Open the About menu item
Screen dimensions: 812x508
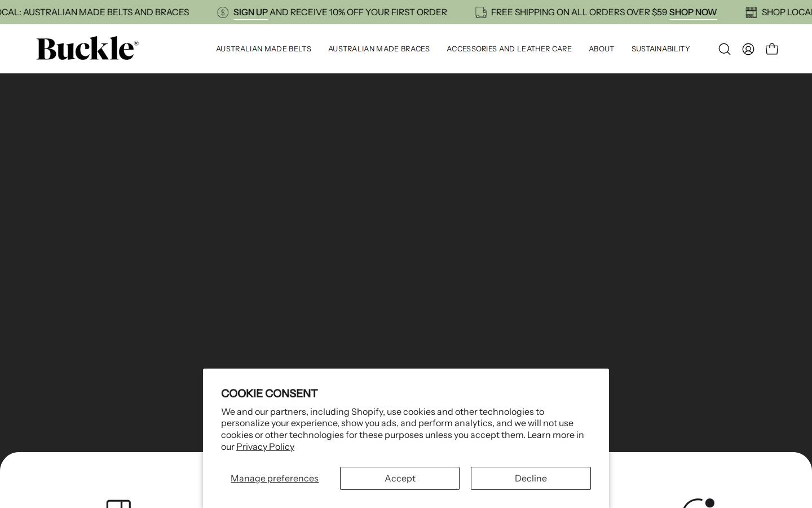click(601, 49)
